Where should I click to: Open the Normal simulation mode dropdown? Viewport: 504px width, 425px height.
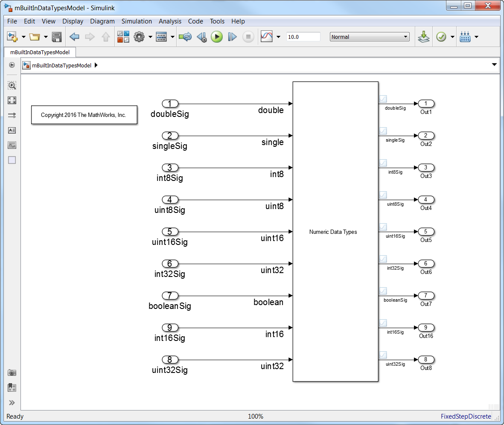(x=370, y=37)
